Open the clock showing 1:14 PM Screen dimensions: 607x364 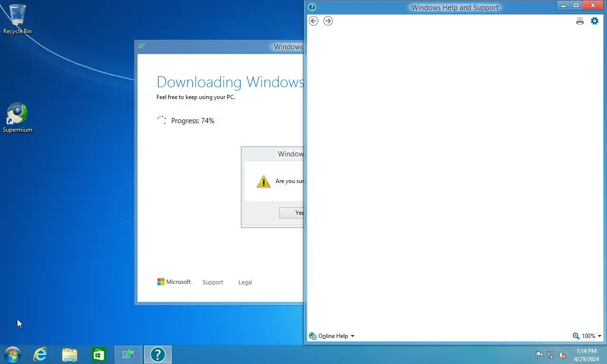pyautogui.click(x=587, y=355)
